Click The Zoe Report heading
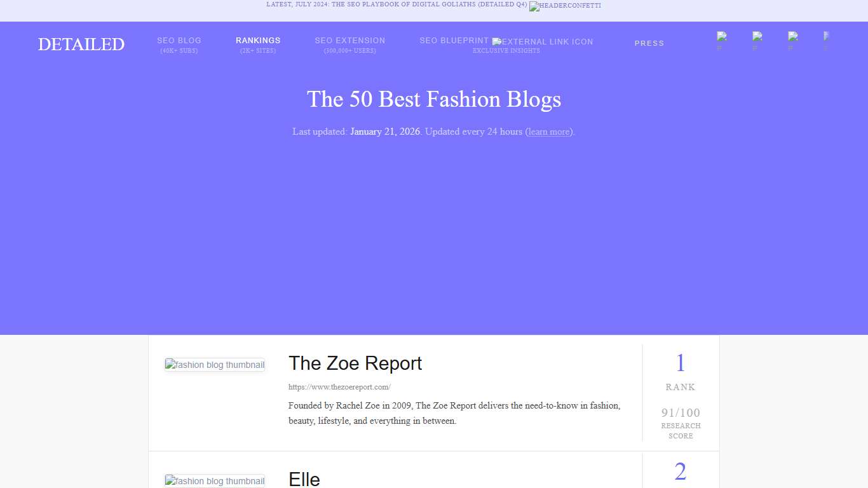Screen dimensions: 868x488 (355, 363)
